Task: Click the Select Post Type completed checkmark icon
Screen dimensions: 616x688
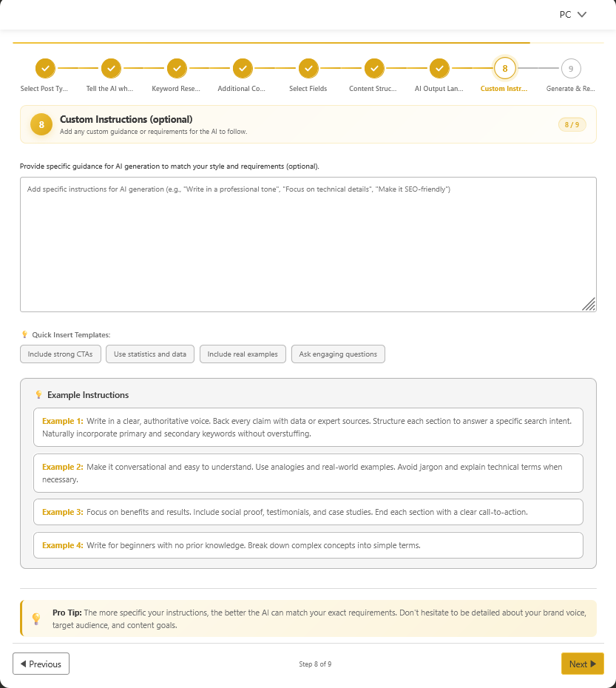Action: [44, 67]
